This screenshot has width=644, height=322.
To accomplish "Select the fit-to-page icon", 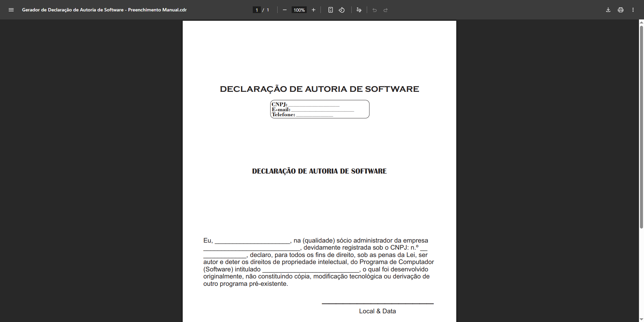I will point(331,10).
